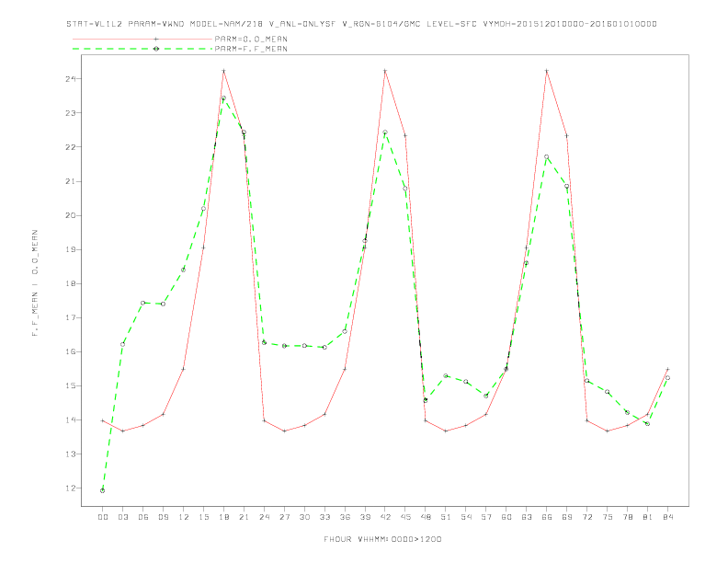This screenshot has height=563, width=728.
Task: Click the red plus marker at hour 84
Action: pos(667,369)
